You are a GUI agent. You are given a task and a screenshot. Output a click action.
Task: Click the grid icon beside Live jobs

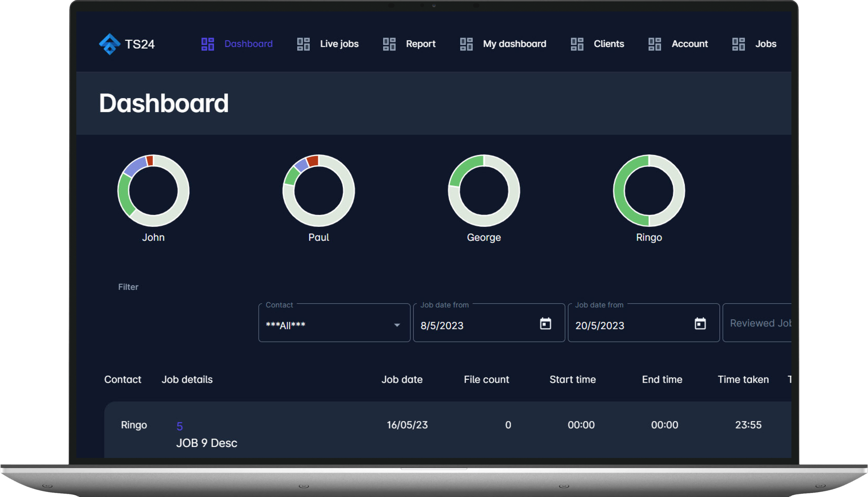pyautogui.click(x=303, y=44)
